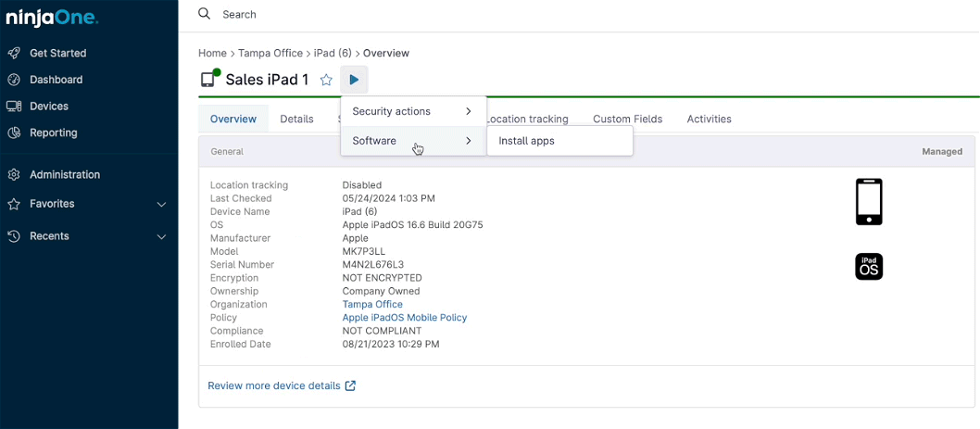The height and width of the screenshot is (429, 980).
Task: Click the search magnifier icon
Action: coord(205,14)
